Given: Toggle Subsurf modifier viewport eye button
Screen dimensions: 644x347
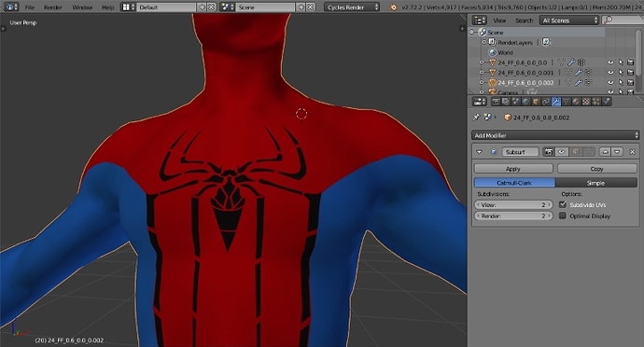Looking at the screenshot, I should pos(562,152).
